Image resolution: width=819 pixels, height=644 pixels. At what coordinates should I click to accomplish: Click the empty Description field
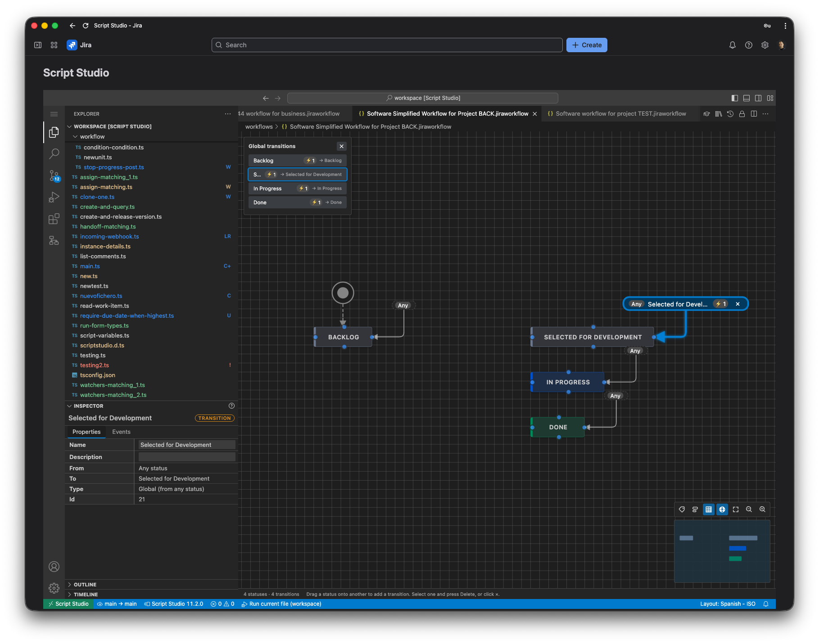pos(187,457)
